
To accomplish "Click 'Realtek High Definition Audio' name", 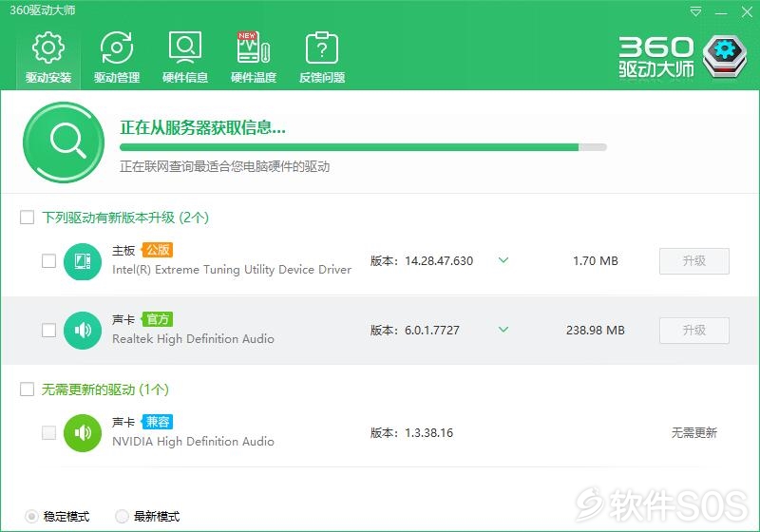I will pyautogui.click(x=193, y=339).
